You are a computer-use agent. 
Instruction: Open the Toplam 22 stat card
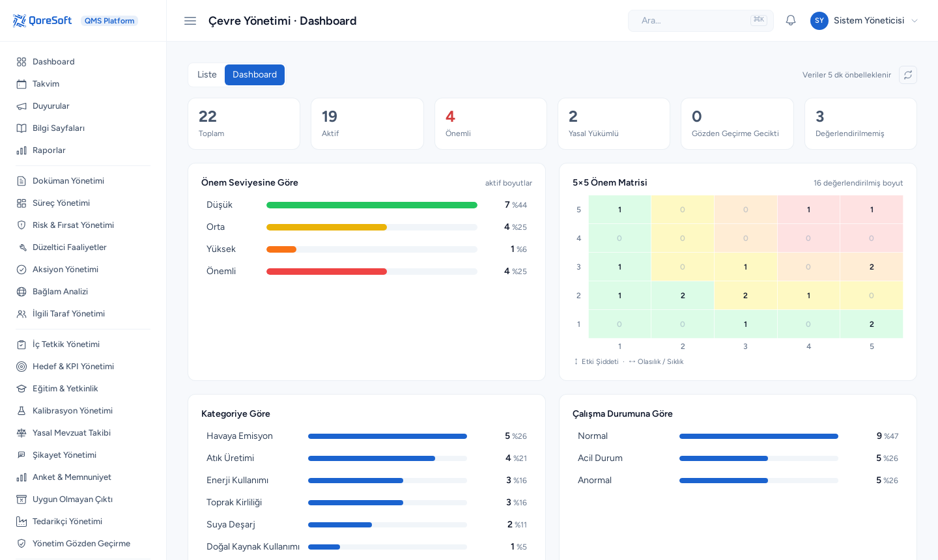(244, 124)
